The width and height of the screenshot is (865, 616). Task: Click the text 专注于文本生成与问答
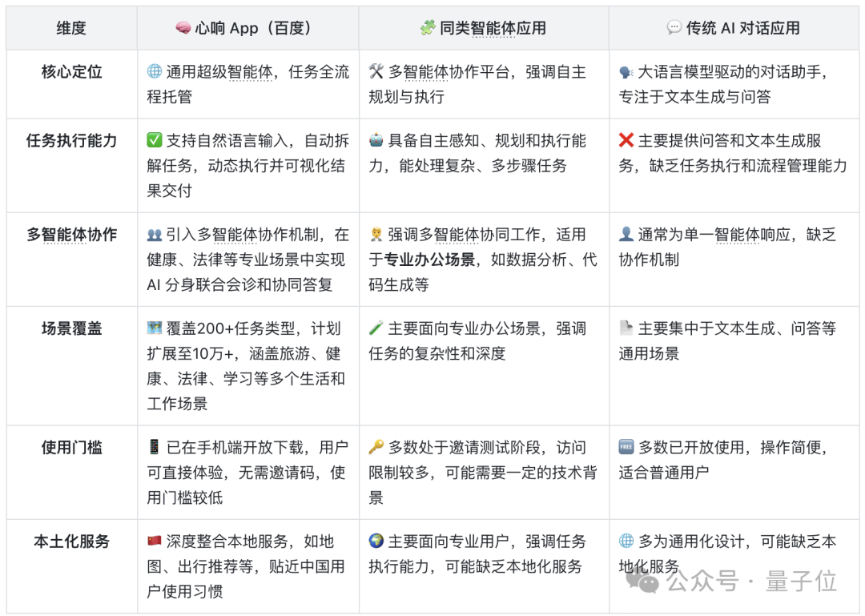[x=694, y=97]
